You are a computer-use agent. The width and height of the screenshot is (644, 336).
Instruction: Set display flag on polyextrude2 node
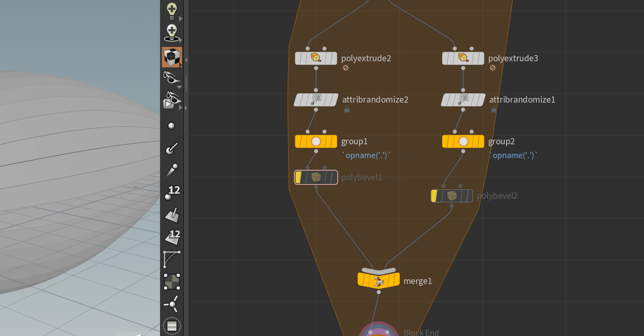pyautogui.click(x=332, y=58)
